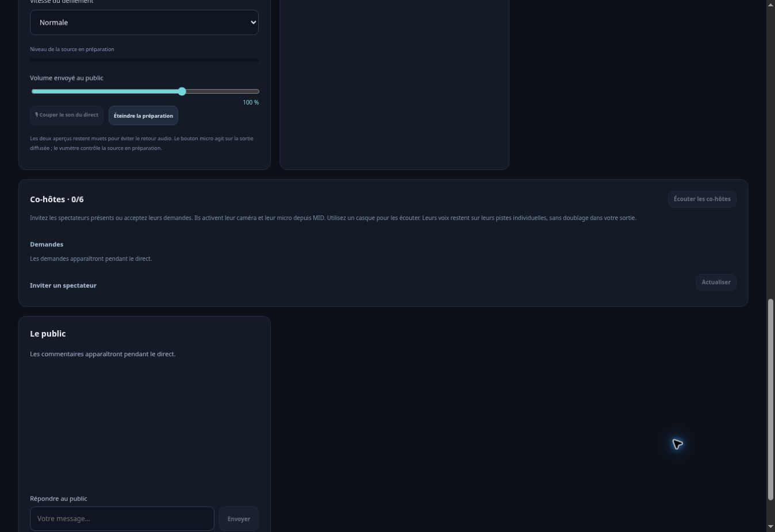Click the Volume envoyé au public slider handle
Screen dimensions: 775x532
(x=182, y=91)
